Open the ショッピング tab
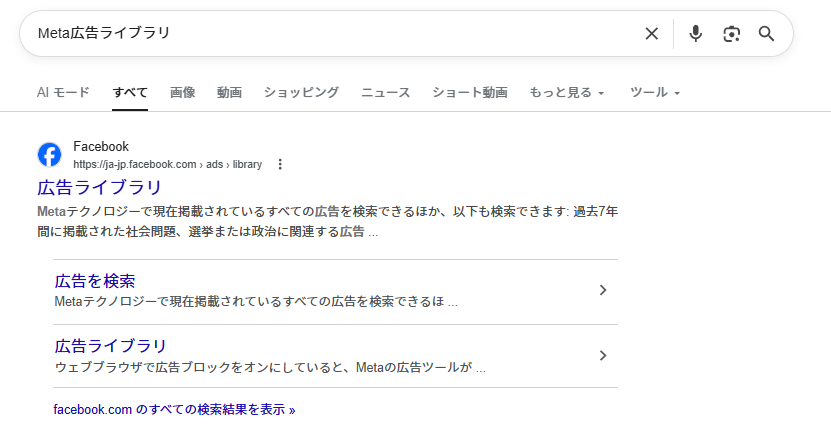 (301, 93)
